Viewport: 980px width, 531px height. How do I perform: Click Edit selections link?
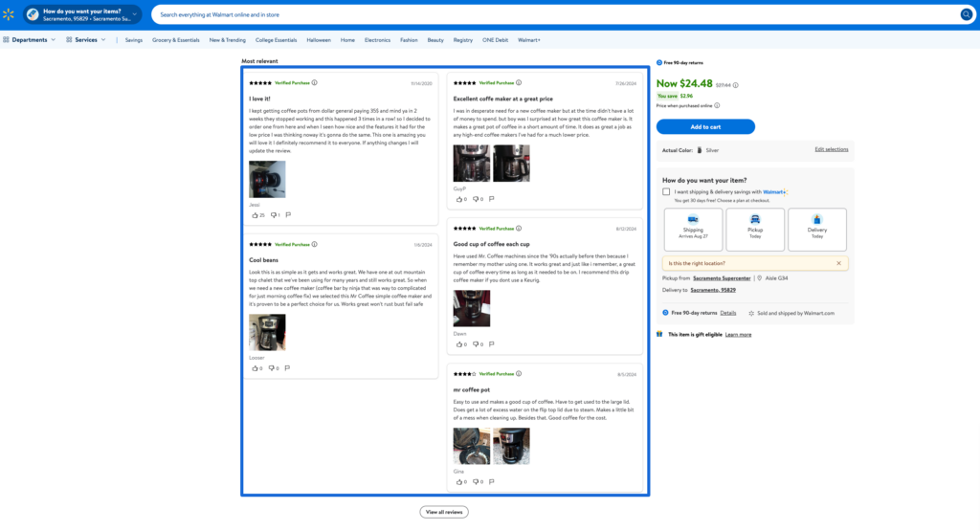tap(832, 149)
